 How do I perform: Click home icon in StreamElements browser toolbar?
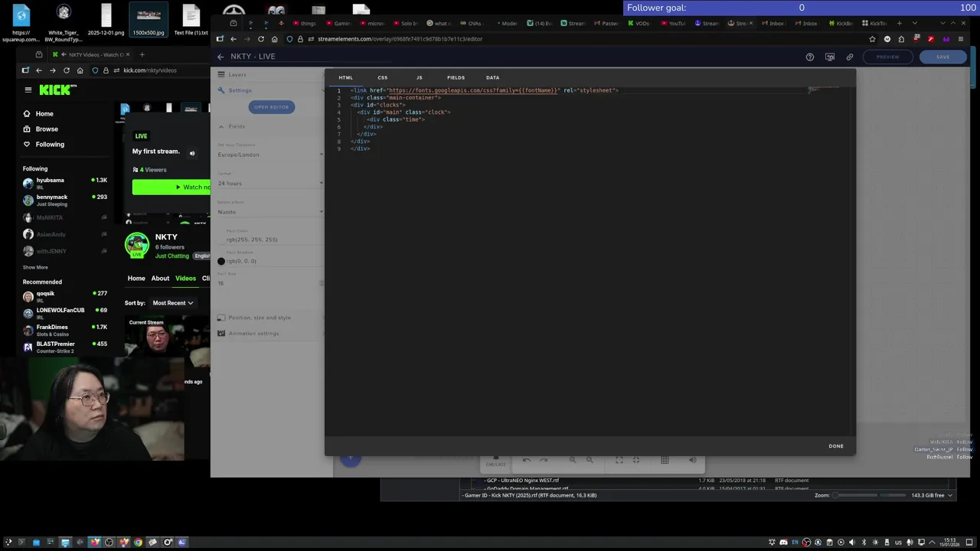(x=274, y=39)
